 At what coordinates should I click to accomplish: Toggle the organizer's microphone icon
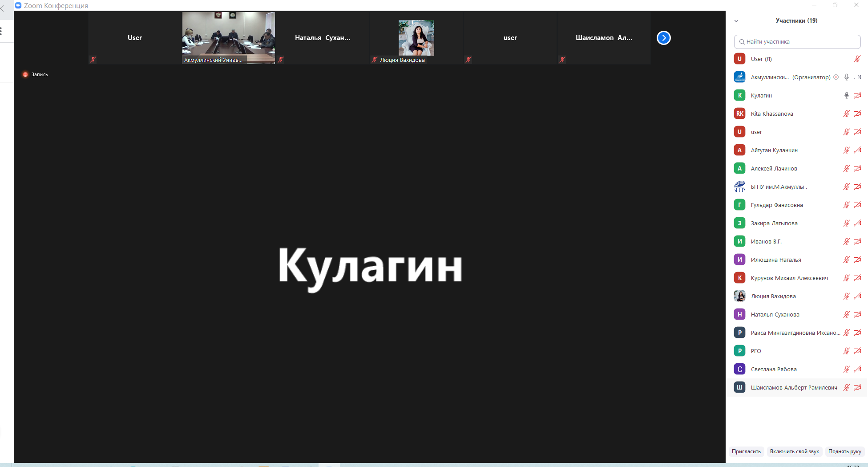846,77
